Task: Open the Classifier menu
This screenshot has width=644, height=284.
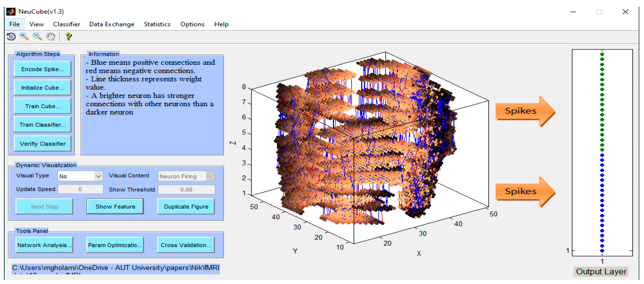Action: pyautogui.click(x=67, y=24)
